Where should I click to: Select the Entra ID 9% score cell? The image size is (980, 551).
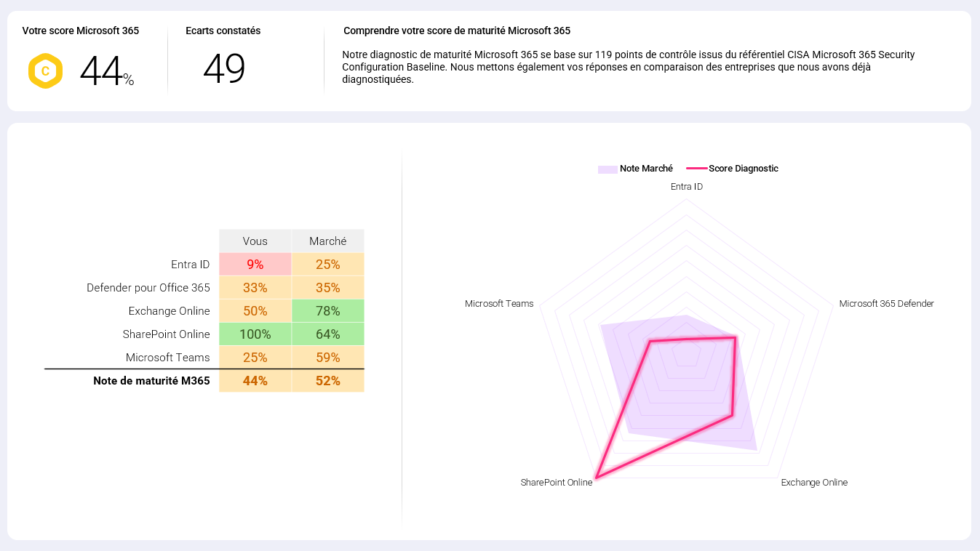click(255, 265)
